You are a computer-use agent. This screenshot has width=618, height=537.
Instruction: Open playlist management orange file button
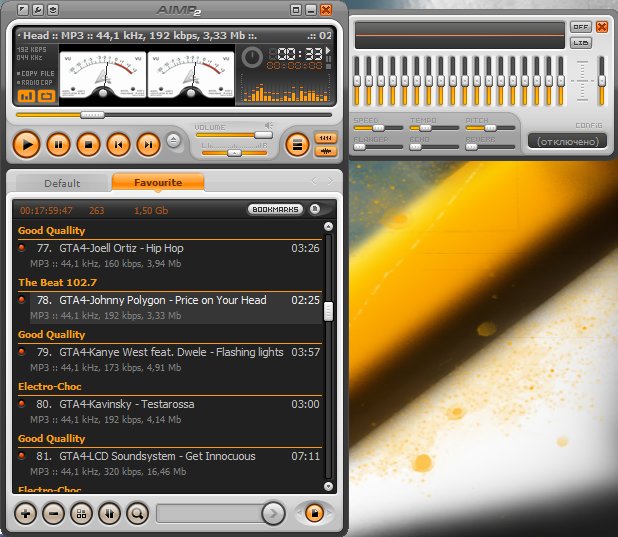tap(315, 513)
